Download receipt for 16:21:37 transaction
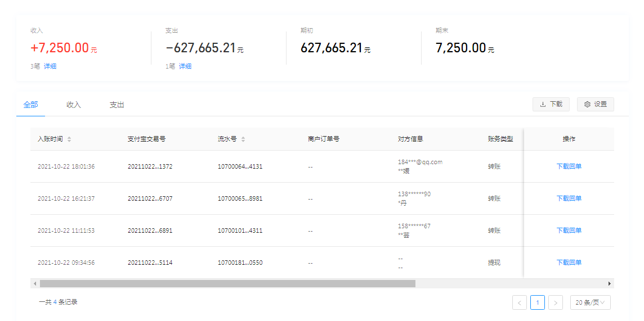Screen dimensions: 644x321 569,198
